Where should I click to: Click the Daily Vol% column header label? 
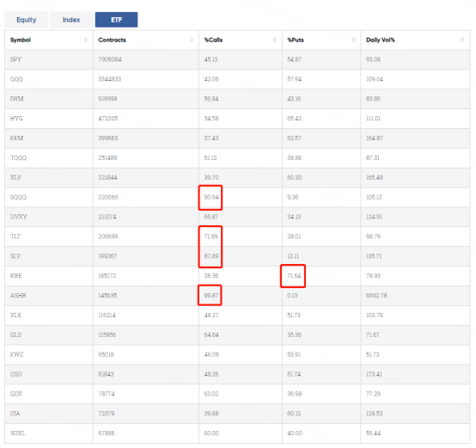click(381, 40)
